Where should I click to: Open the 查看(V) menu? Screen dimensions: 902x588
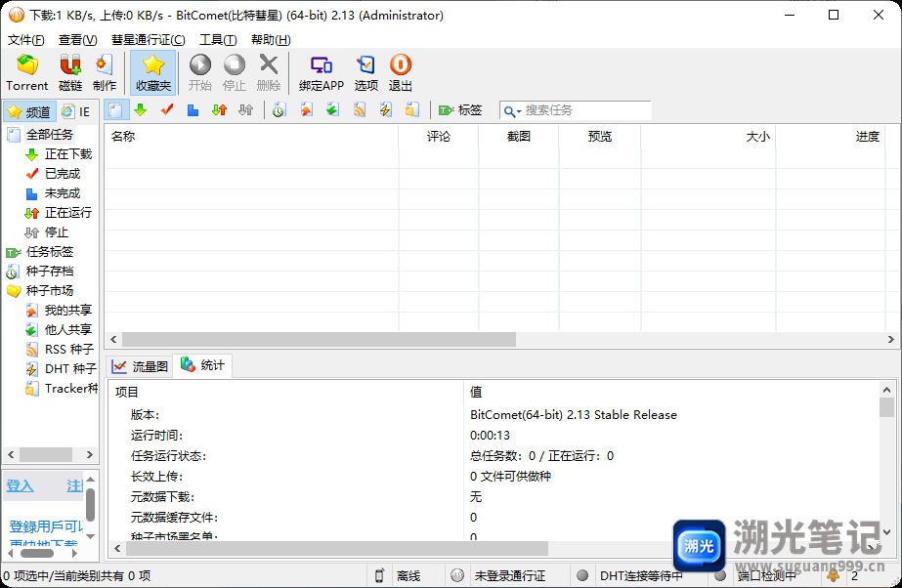77,40
